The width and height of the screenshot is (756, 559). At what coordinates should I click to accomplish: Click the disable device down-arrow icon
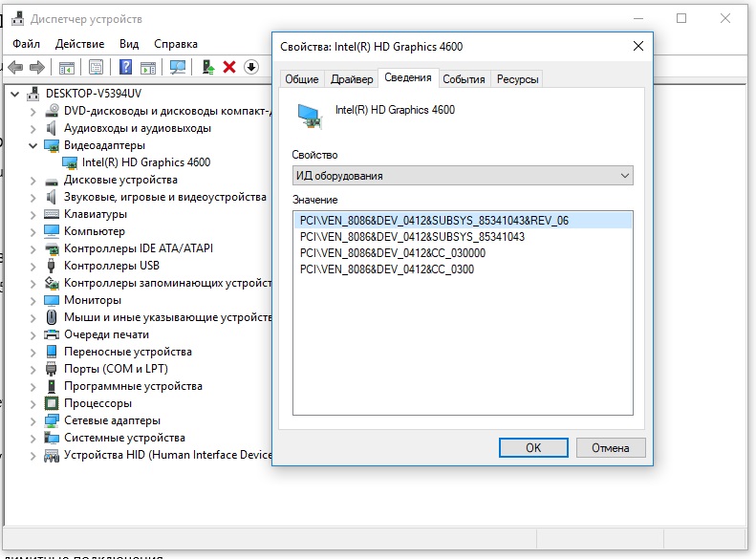coord(250,67)
